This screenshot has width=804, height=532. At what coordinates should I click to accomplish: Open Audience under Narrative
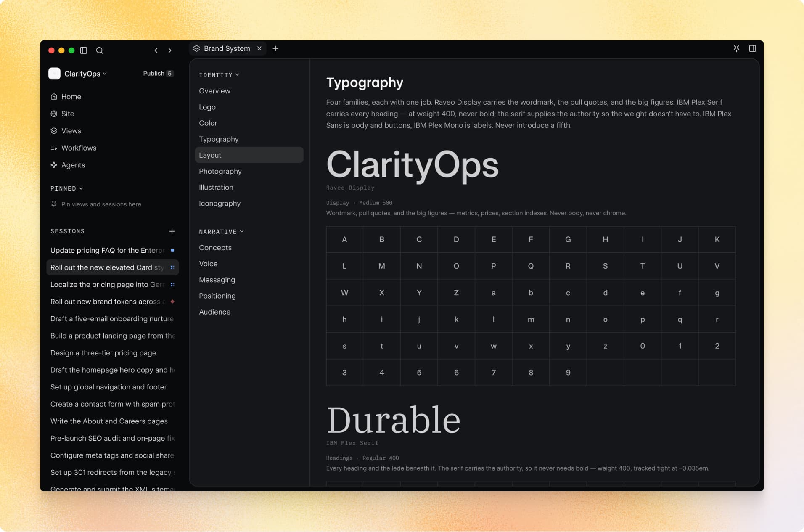pos(249,312)
